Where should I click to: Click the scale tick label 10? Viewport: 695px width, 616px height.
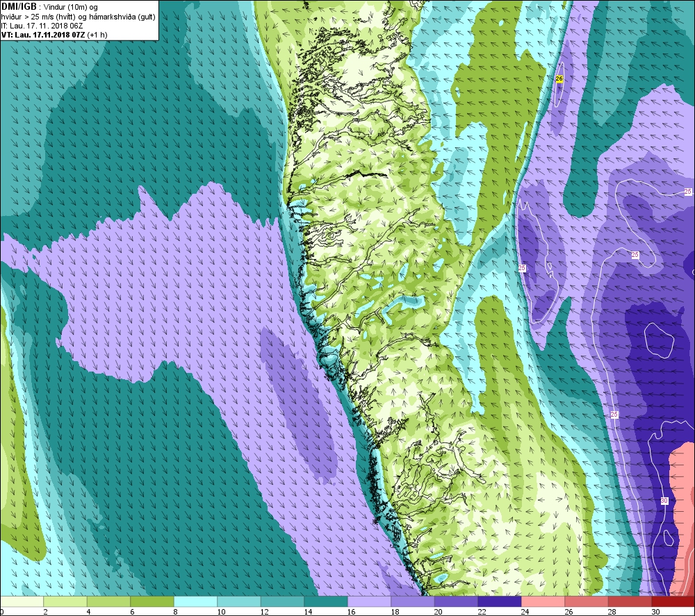[221, 612]
